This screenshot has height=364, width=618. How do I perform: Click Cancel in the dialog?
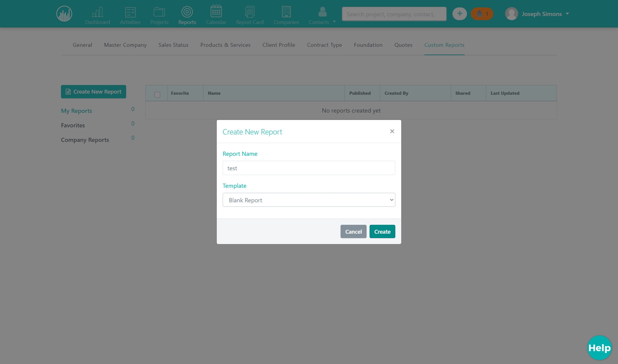point(354,232)
